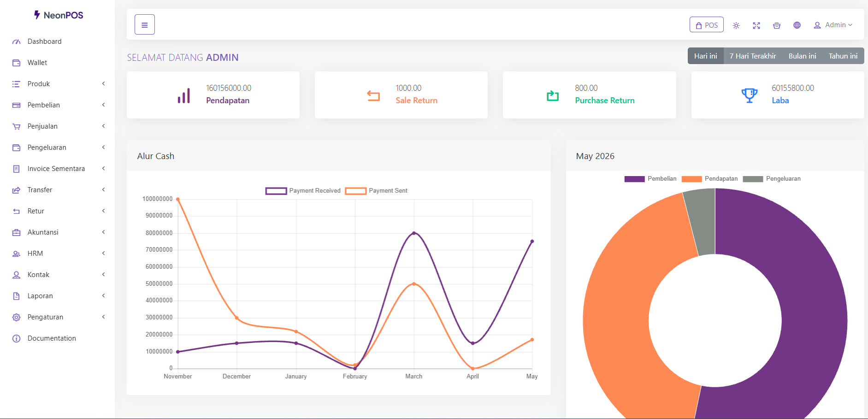This screenshot has width=868, height=419.
Task: Select the Bulan ini filter tab
Action: (x=802, y=56)
